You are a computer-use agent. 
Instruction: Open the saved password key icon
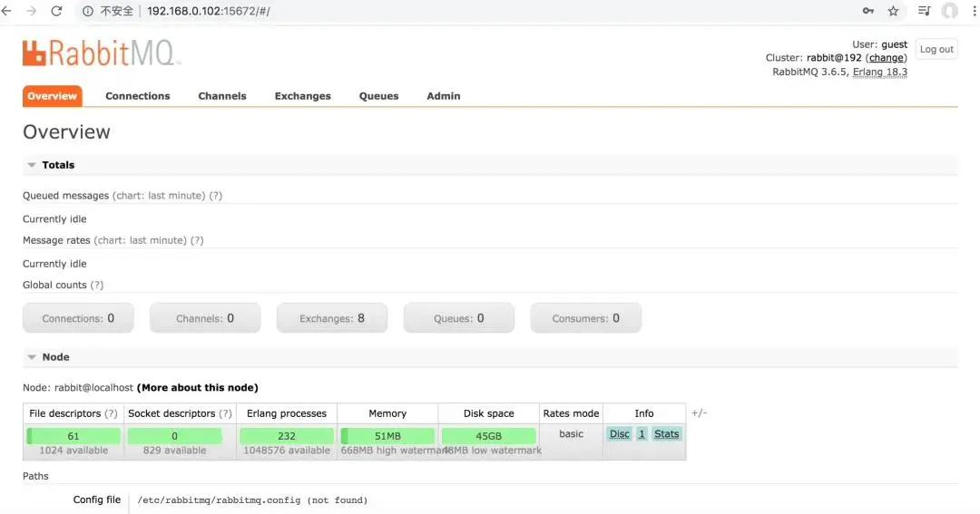tap(867, 11)
